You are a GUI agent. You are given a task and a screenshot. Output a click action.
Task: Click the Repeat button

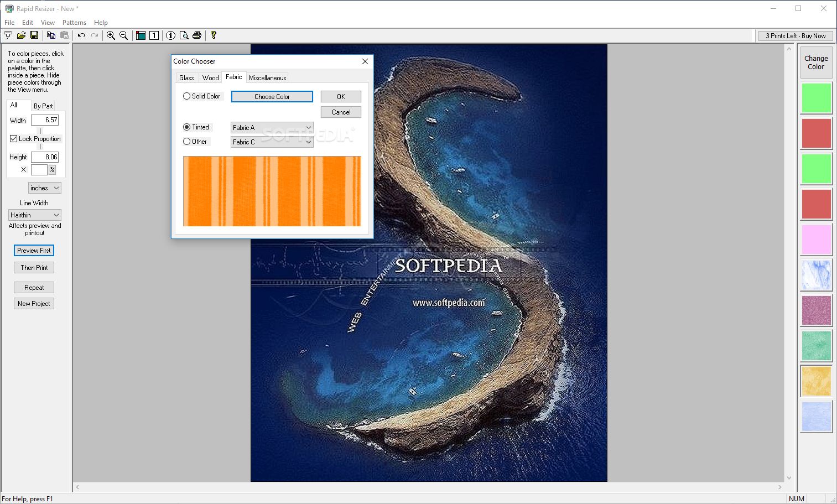tap(34, 288)
